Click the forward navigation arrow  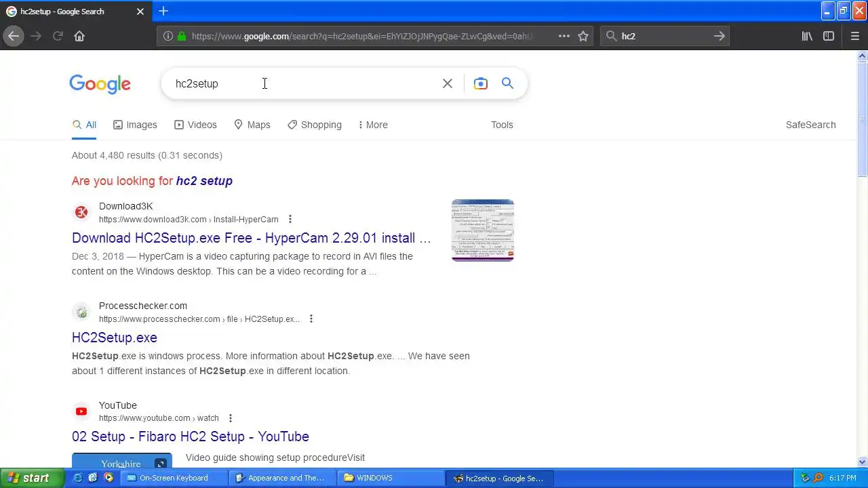(36, 36)
